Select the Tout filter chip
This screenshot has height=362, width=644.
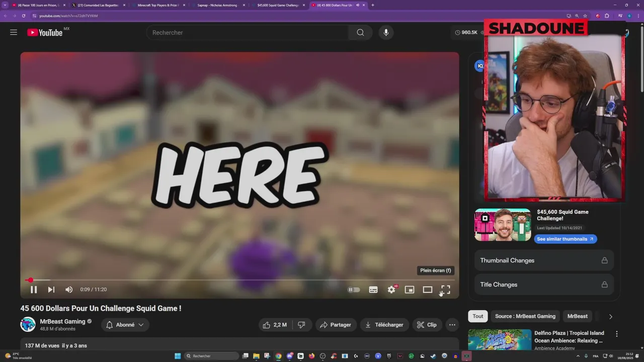click(478, 316)
